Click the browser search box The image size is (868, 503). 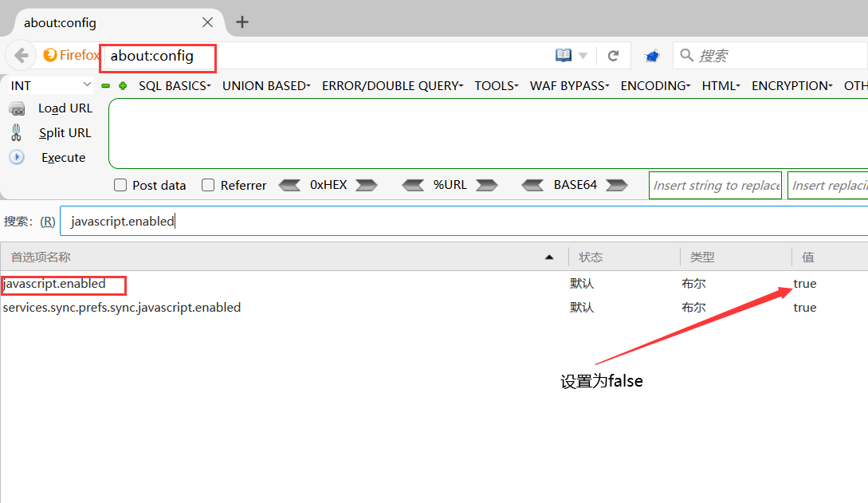tap(771, 55)
